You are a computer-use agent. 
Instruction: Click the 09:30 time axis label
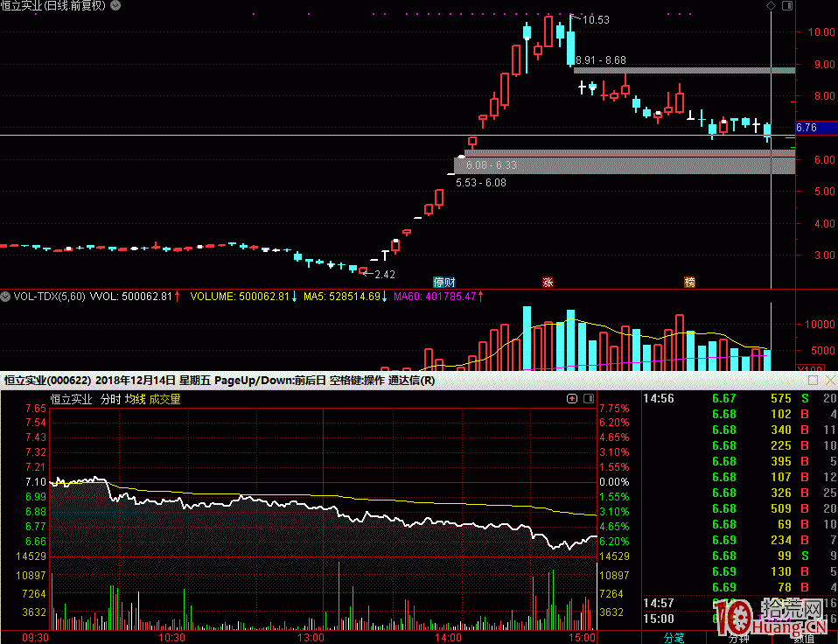pos(35,638)
